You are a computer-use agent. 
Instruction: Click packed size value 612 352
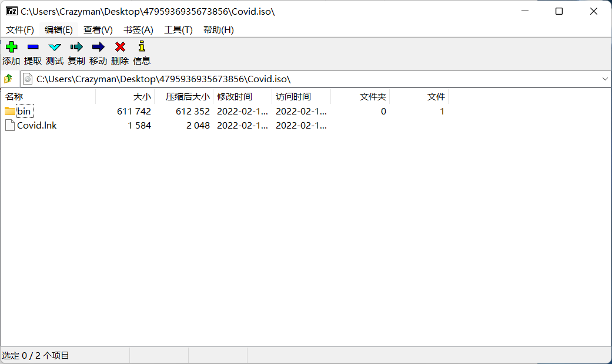(193, 112)
